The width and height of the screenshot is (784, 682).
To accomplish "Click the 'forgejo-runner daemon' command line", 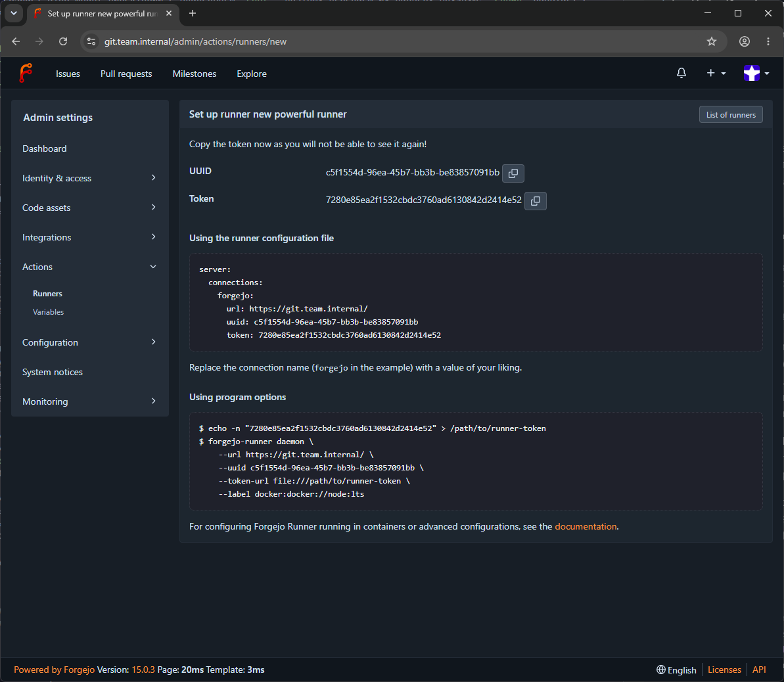I will coord(256,442).
